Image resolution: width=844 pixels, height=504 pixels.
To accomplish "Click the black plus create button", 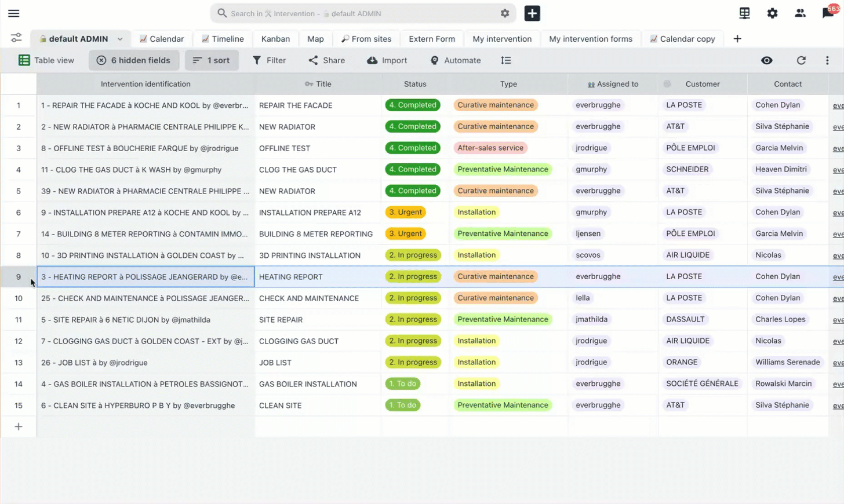I will pyautogui.click(x=532, y=13).
